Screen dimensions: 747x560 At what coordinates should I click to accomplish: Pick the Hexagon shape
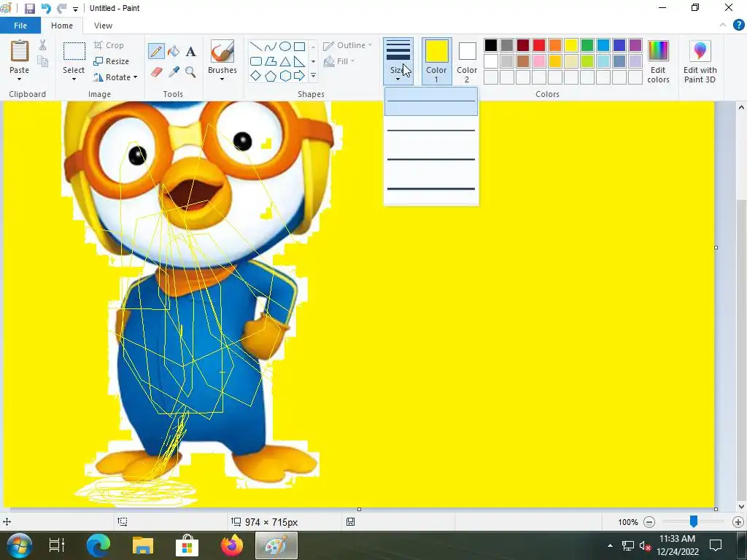coord(285,76)
